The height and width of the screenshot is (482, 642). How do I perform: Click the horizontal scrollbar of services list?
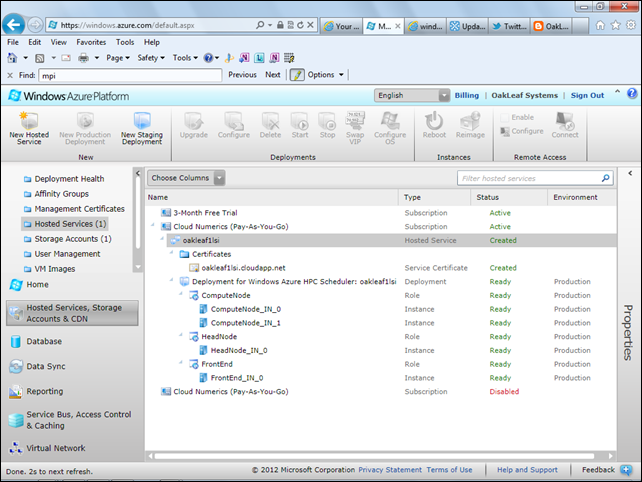pos(374,456)
